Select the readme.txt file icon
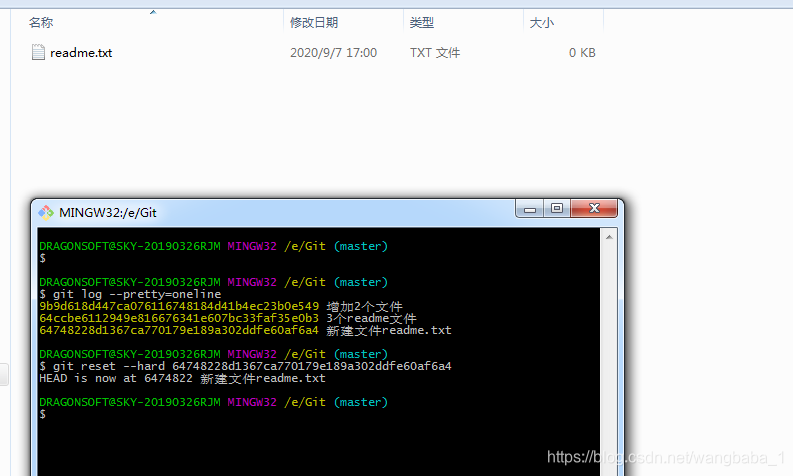The width and height of the screenshot is (793, 476). [x=38, y=52]
